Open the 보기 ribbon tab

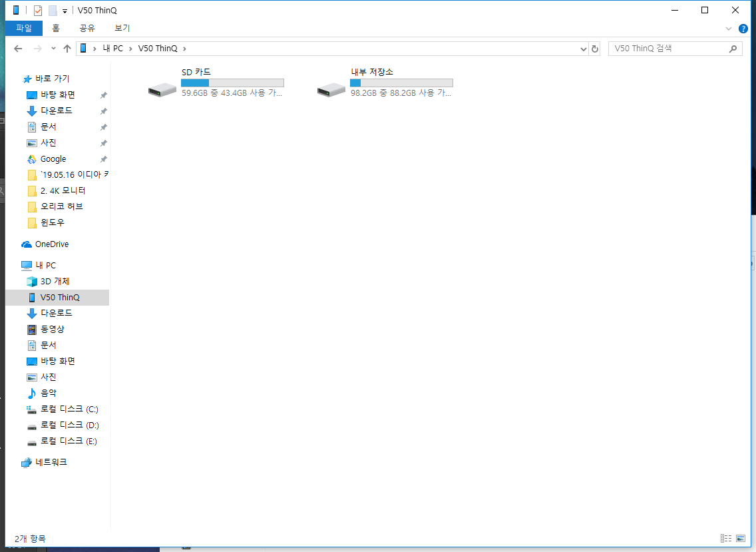tap(122, 28)
